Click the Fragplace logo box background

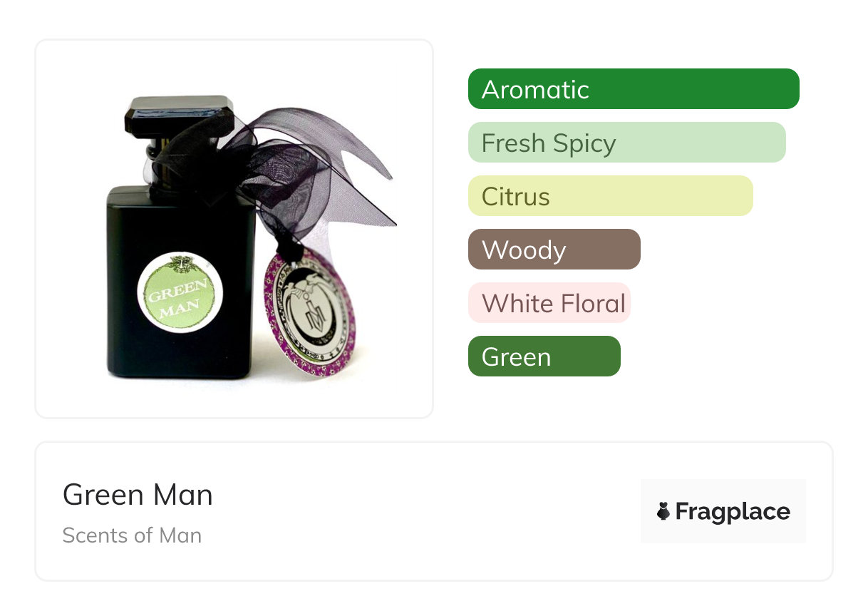(x=723, y=511)
